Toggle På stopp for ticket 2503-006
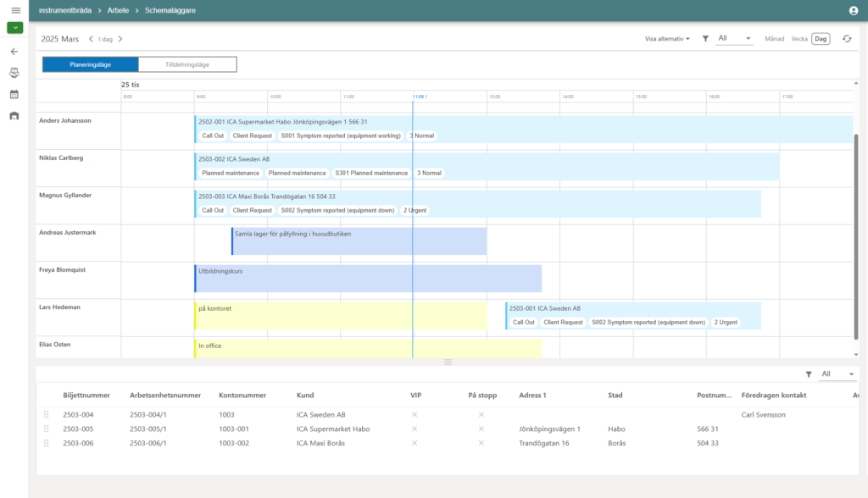The height and width of the screenshot is (498, 868). 481,443
